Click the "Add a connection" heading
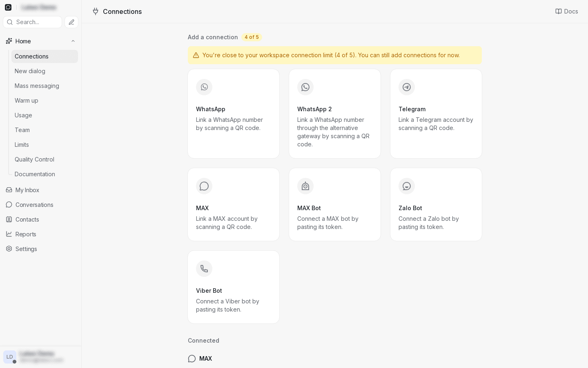This screenshot has width=588, height=368. point(213,37)
